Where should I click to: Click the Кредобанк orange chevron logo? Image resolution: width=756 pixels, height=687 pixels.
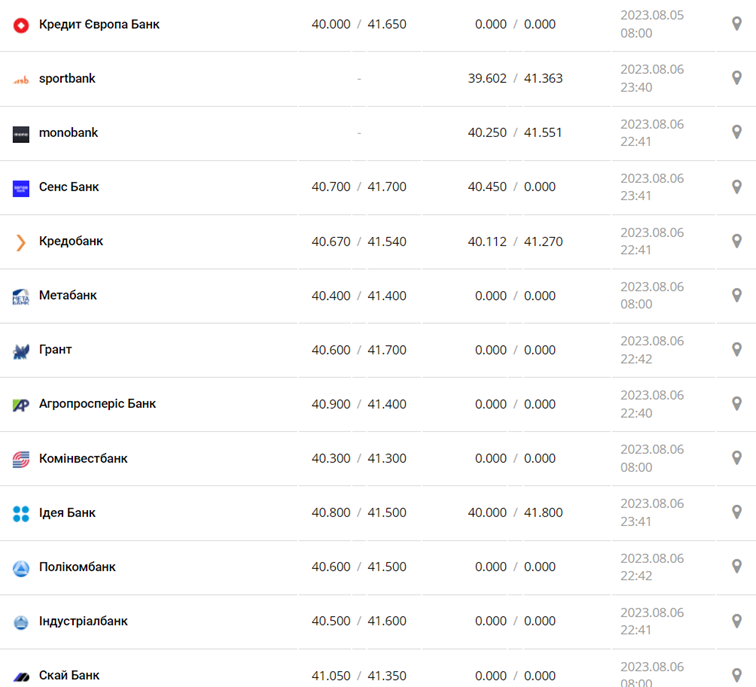21,242
